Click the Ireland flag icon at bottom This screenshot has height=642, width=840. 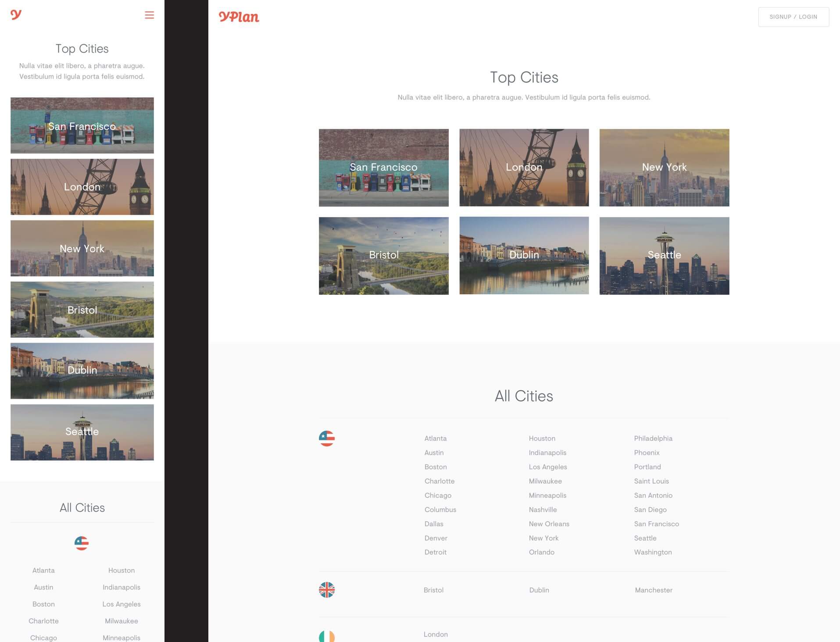[x=326, y=636]
